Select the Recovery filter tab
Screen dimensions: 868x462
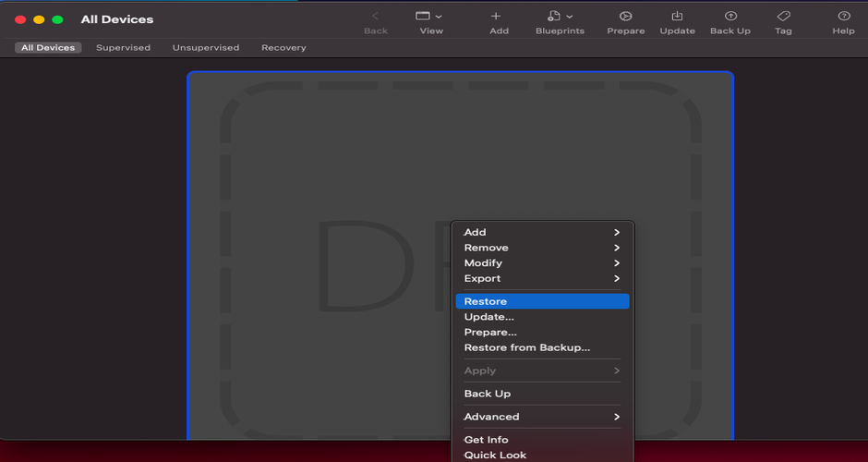283,48
